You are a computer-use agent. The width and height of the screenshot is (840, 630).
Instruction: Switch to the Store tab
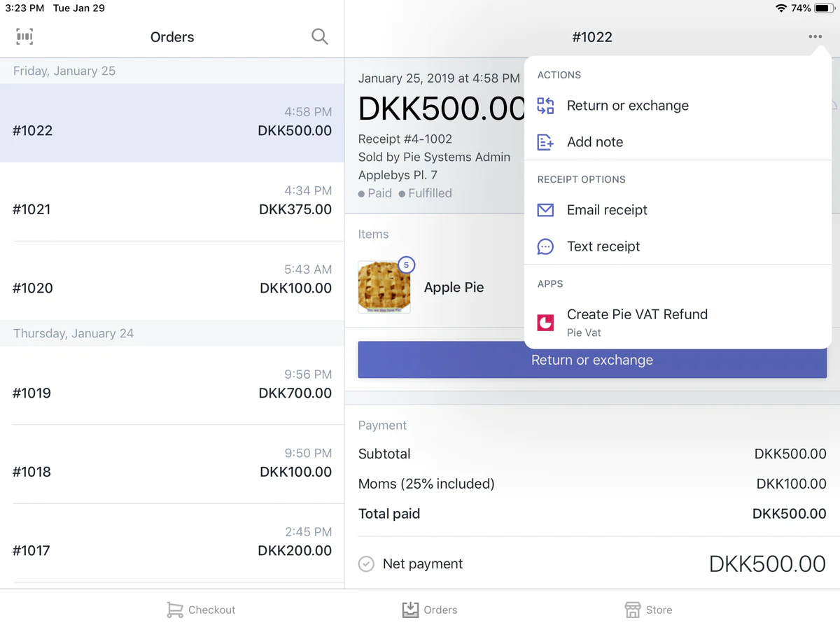pyautogui.click(x=648, y=610)
